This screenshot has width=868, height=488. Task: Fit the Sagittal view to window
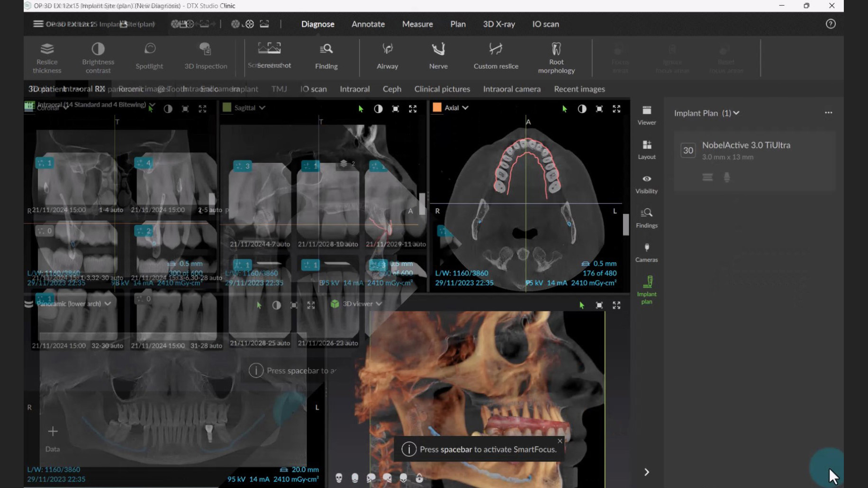coord(395,108)
